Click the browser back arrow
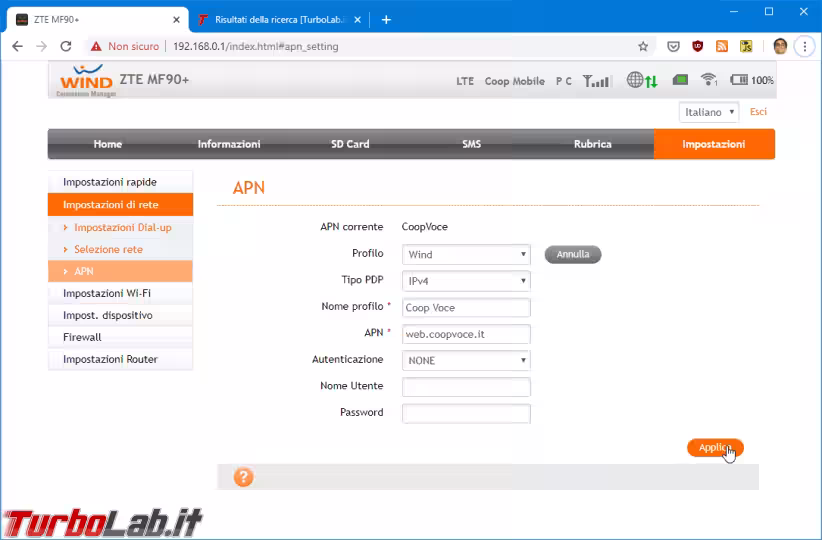This screenshot has width=822, height=540. pyautogui.click(x=17, y=46)
